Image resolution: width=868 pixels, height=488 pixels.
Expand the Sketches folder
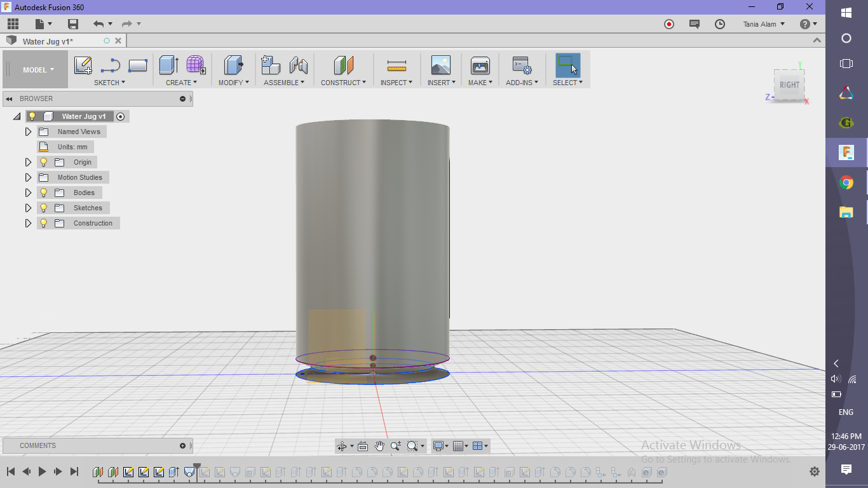coord(28,208)
